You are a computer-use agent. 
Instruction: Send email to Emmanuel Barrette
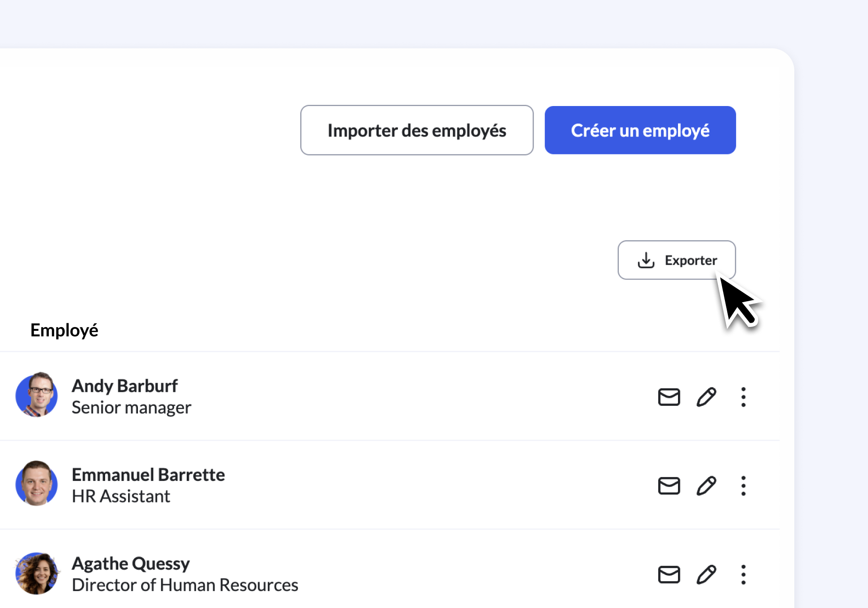click(669, 486)
